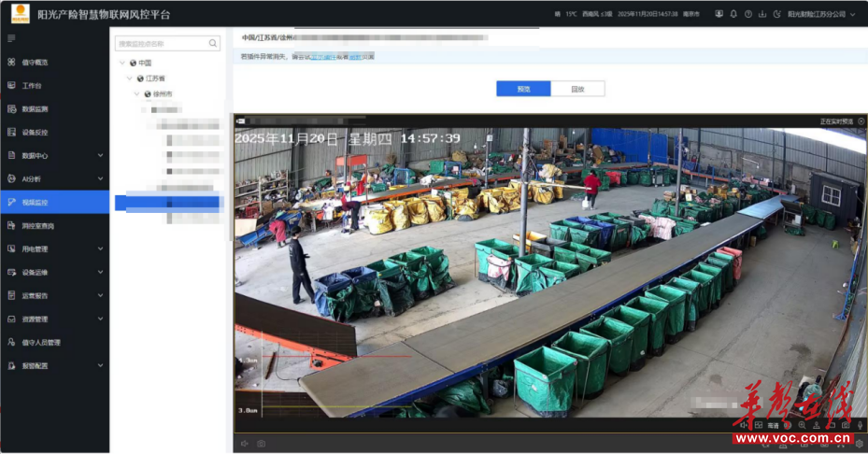Viewport: 868px width, 454px height.
Task: Collapse the sidebar with the hamburger icon
Action: point(11,38)
